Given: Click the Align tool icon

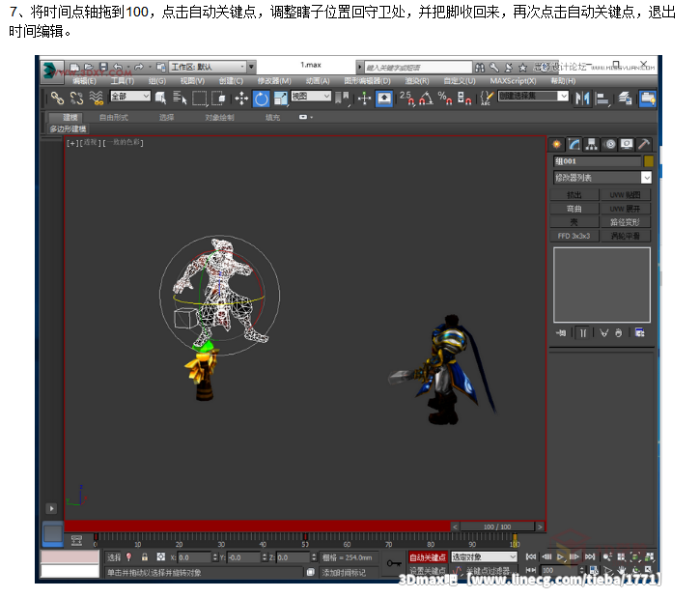Looking at the screenshot, I should pos(602,99).
